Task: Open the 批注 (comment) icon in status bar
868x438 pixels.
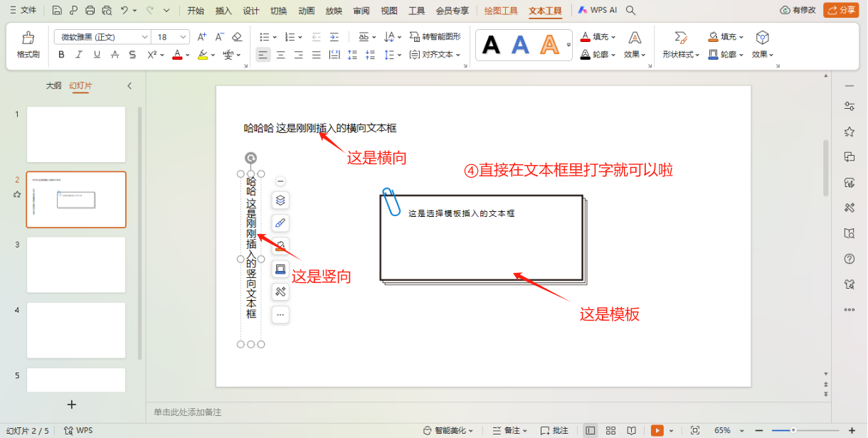Action: (x=555, y=430)
